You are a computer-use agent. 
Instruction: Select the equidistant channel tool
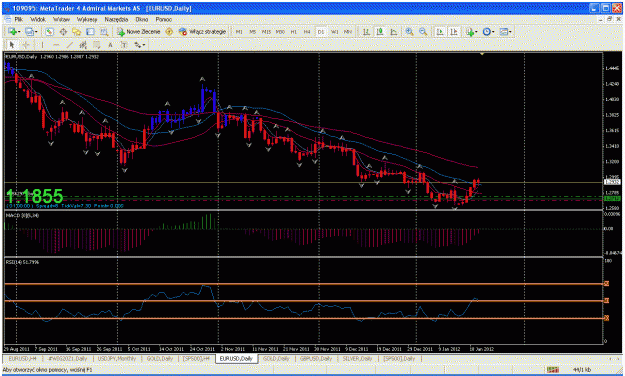click(x=83, y=45)
